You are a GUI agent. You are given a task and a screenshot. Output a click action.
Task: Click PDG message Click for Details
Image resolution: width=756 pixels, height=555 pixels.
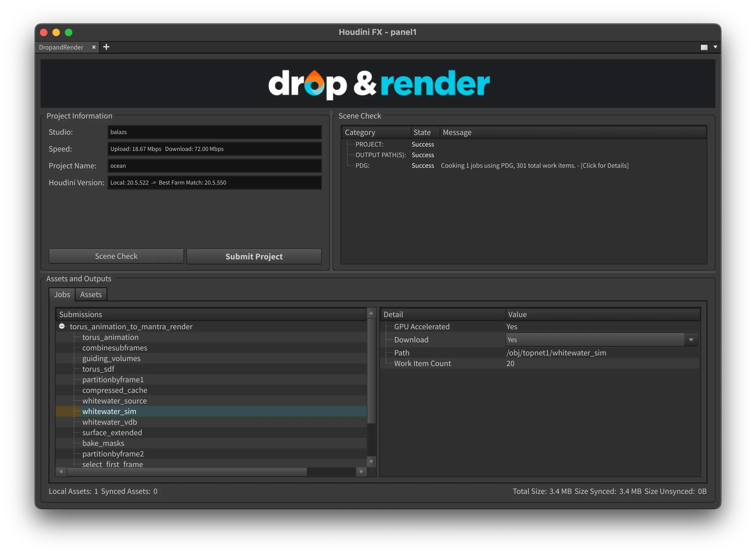604,166
